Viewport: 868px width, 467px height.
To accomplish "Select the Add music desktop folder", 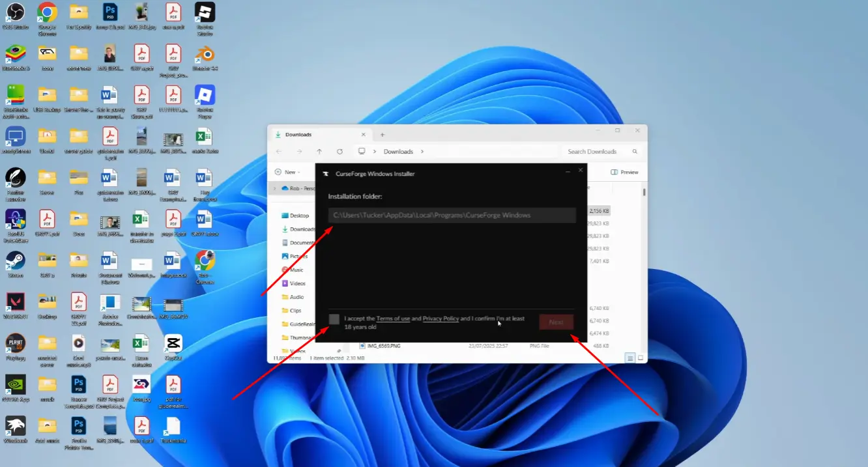I will point(46,429).
